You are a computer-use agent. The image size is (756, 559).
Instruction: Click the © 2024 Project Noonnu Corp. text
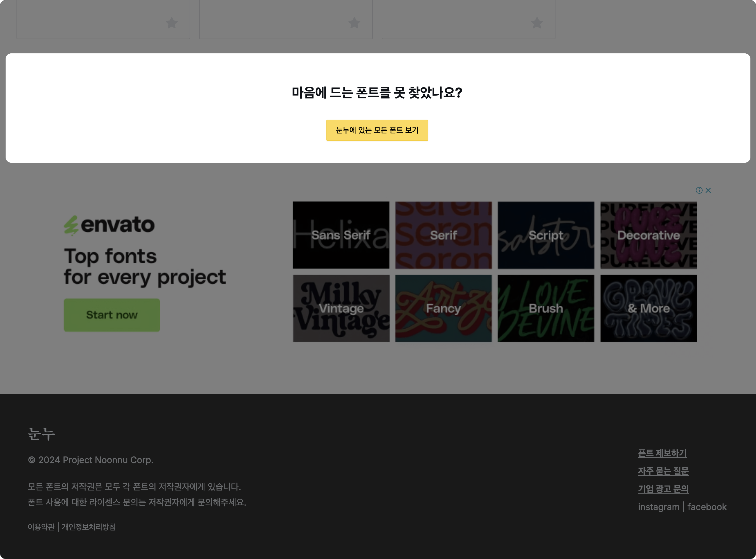(90, 460)
